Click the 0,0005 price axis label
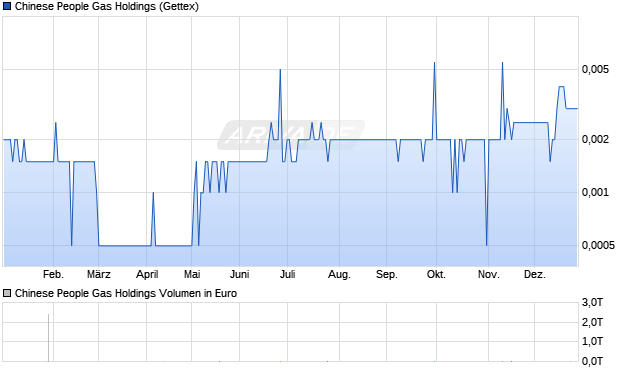The width and height of the screenshot is (620, 371). [x=598, y=246]
